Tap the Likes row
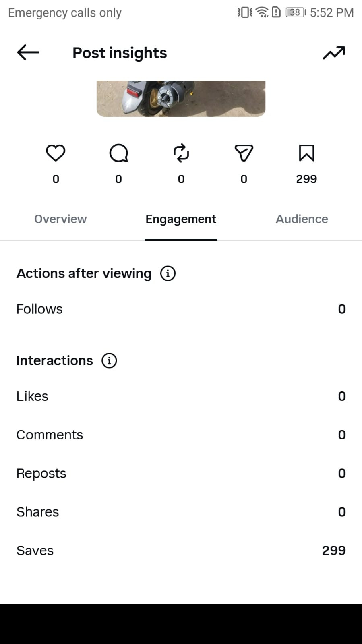 click(181, 396)
